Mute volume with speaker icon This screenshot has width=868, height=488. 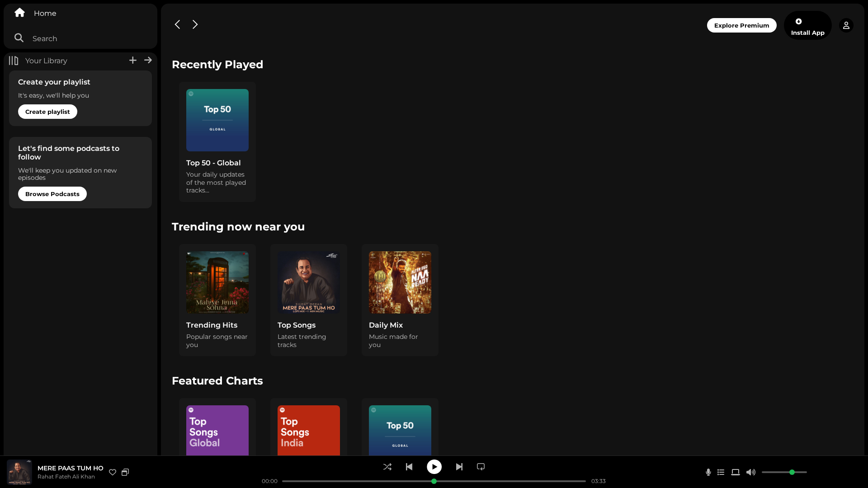(751, 472)
